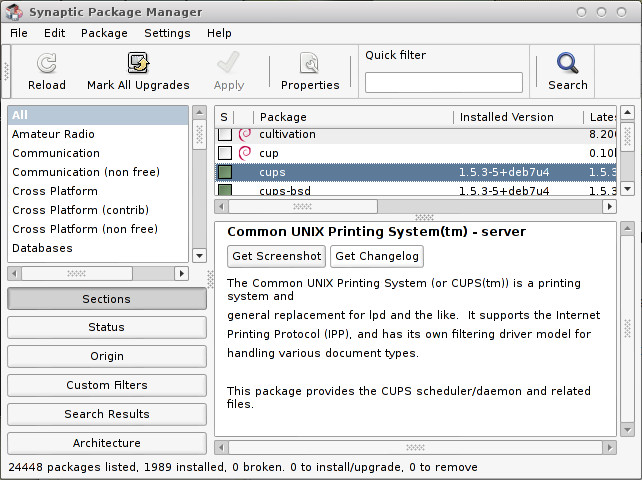642x480 pixels.
Task: Open the Help menu
Action: tap(219, 33)
